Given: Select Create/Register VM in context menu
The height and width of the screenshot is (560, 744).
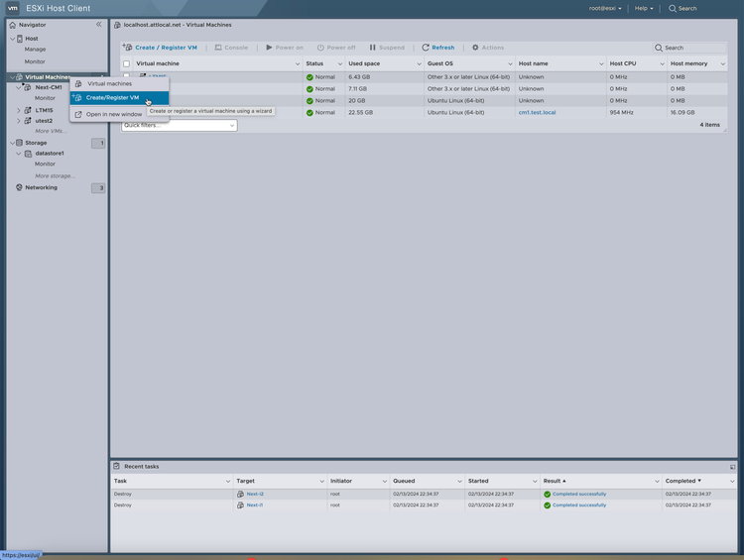Looking at the screenshot, I should click(x=112, y=98).
